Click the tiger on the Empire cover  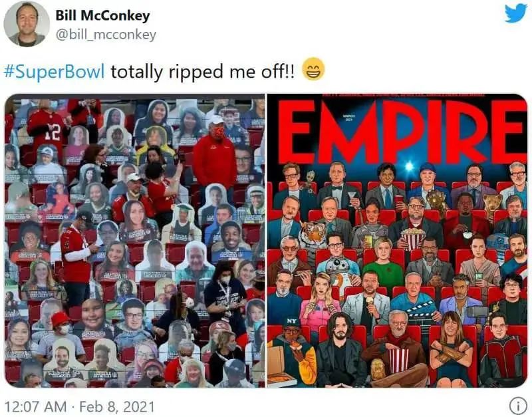coord(312,234)
